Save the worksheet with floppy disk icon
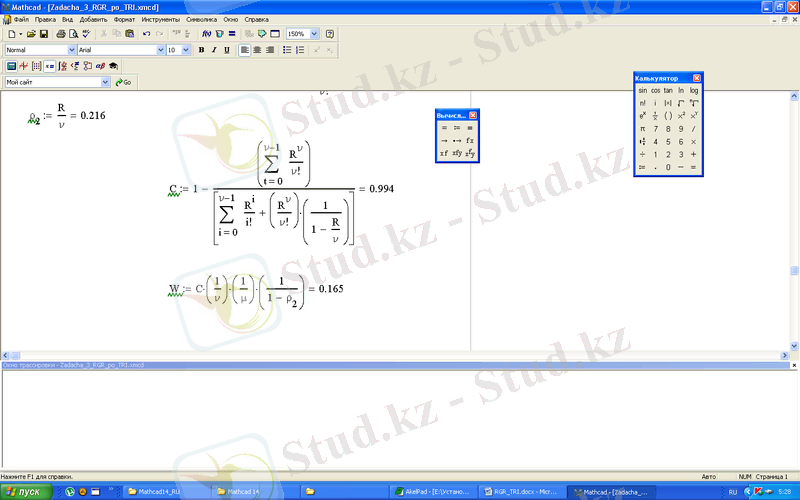 click(x=44, y=34)
